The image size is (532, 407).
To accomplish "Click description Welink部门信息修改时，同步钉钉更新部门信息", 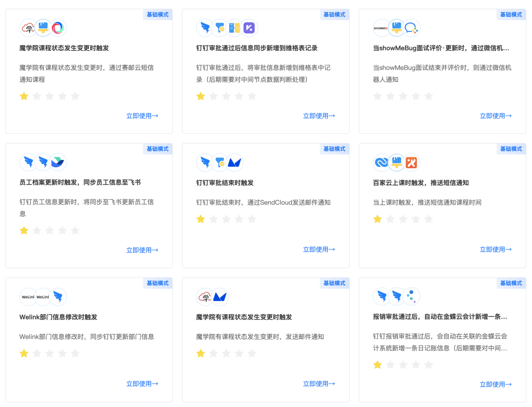I will [x=87, y=336].
